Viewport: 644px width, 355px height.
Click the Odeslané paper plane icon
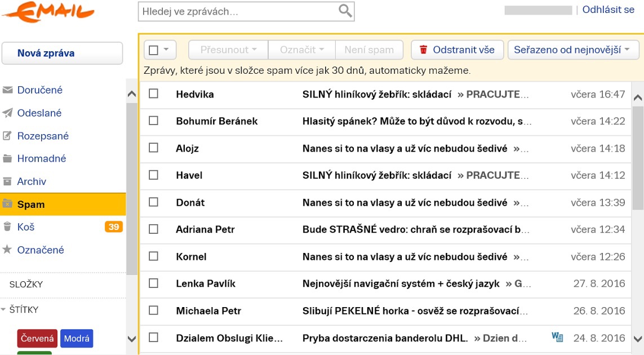[x=7, y=113]
